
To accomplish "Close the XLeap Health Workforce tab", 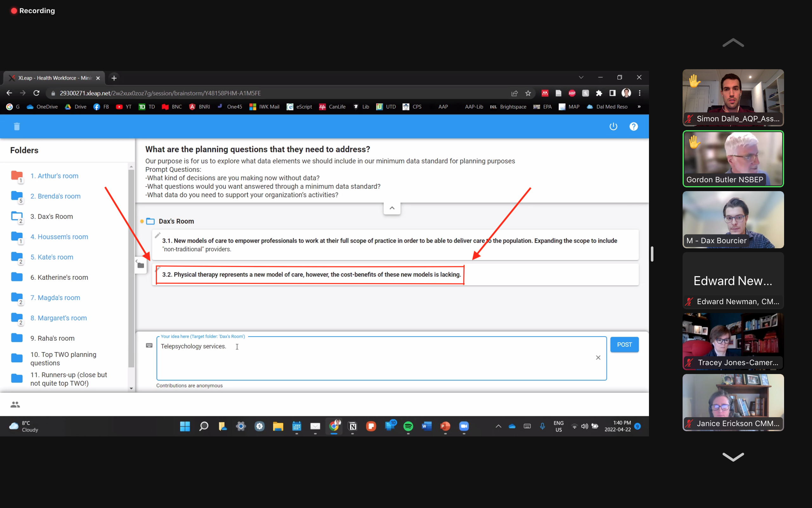I will click(98, 78).
